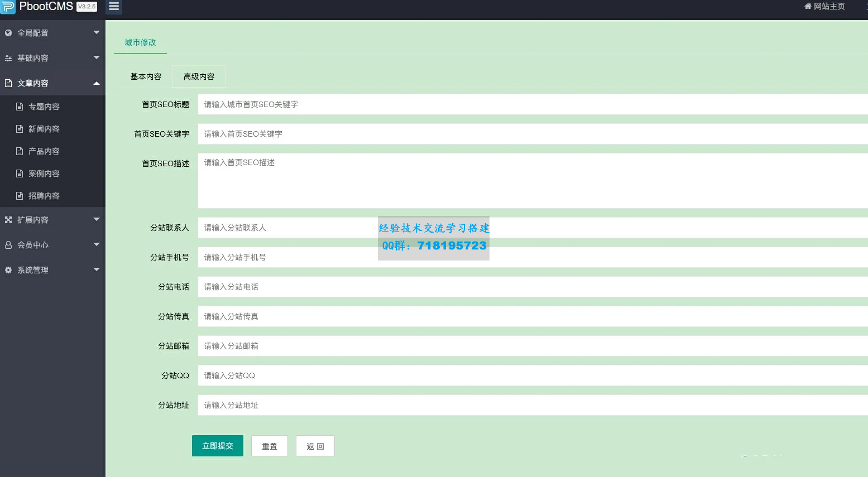
Task: Click the home icon beside 网站主页
Action: coord(808,6)
